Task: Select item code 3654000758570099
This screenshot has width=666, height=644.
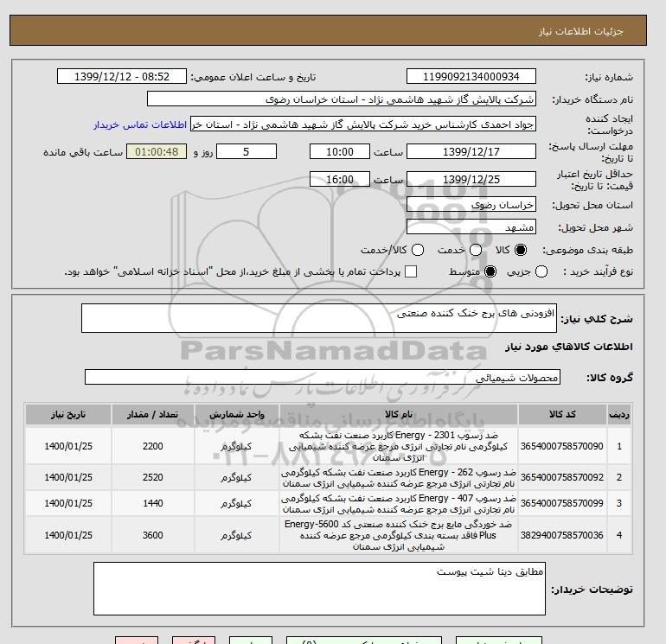Action: tap(562, 503)
